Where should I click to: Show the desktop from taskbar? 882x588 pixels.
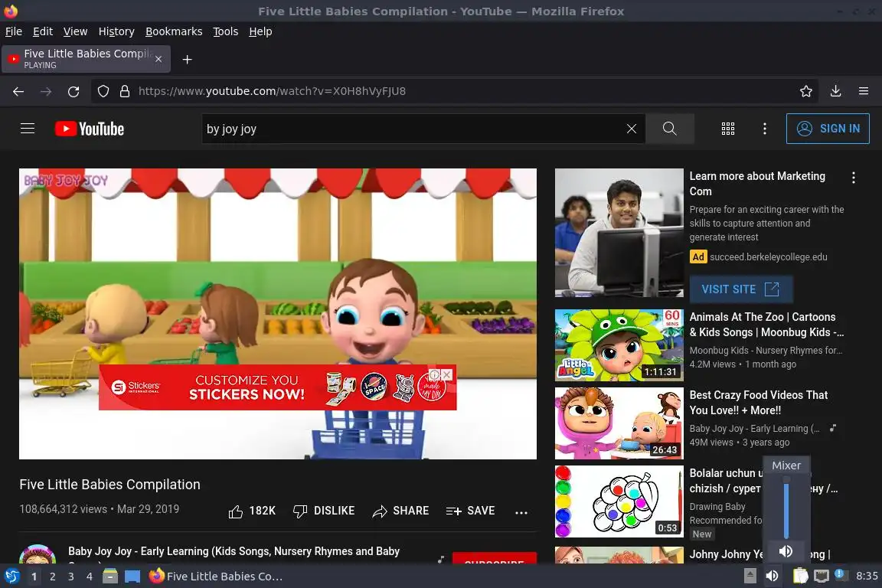(132, 577)
